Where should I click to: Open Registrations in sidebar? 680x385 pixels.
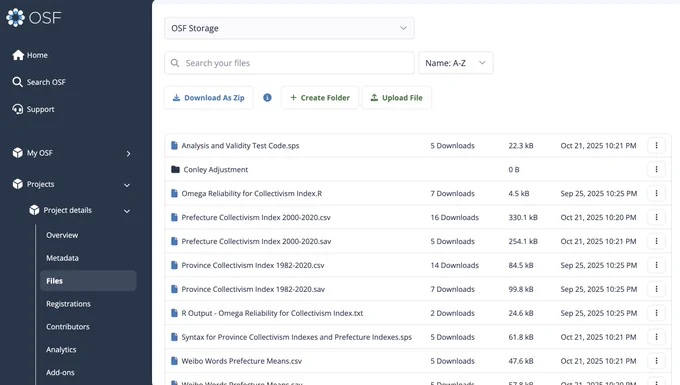tap(68, 304)
